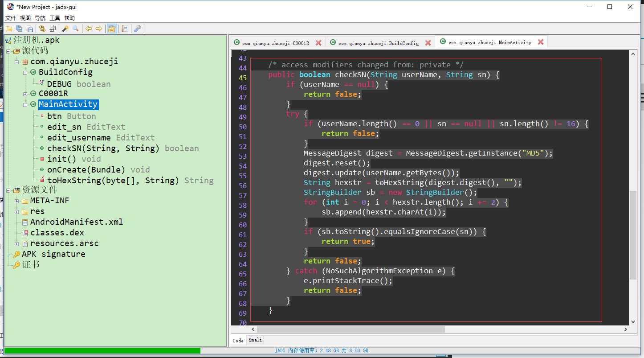Navigate back with the left arrow icon
The width and height of the screenshot is (644, 358).
coord(89,29)
